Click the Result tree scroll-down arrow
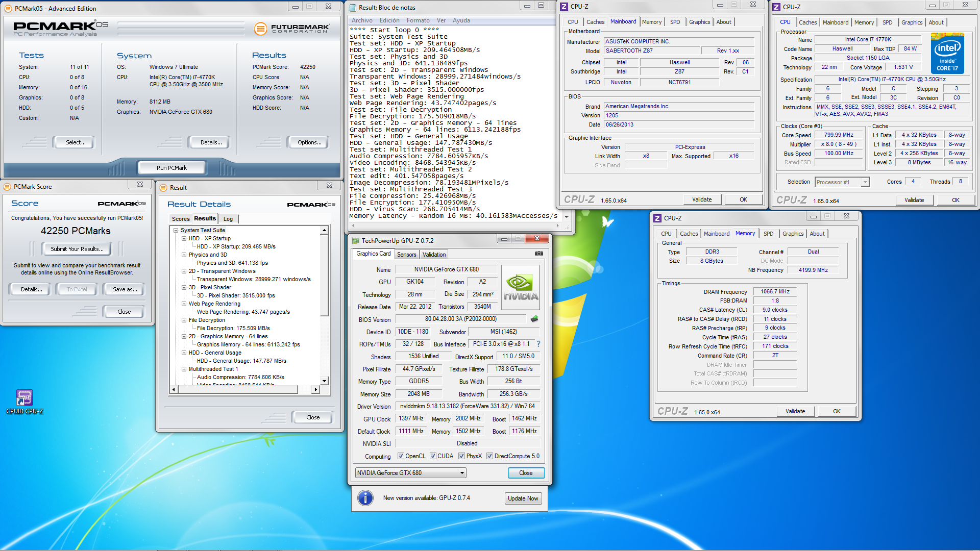 coord(324,381)
